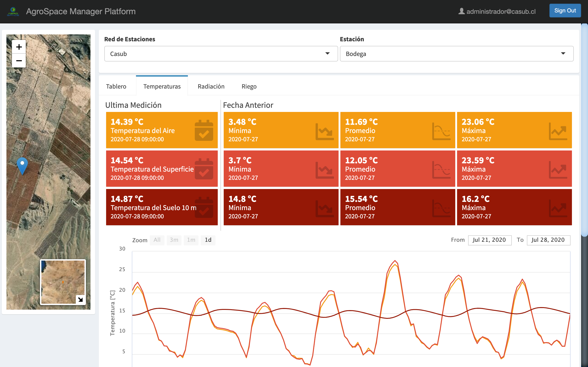Screen dimensions: 588x367
Task: Switch to the Tablero tab
Action: 116,86
